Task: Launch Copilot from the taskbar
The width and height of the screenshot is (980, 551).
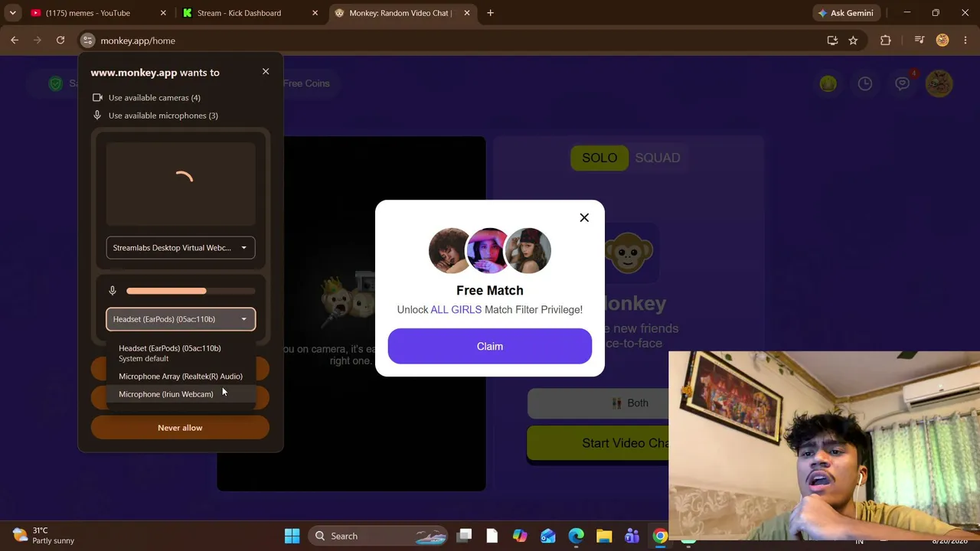Action: point(520,536)
